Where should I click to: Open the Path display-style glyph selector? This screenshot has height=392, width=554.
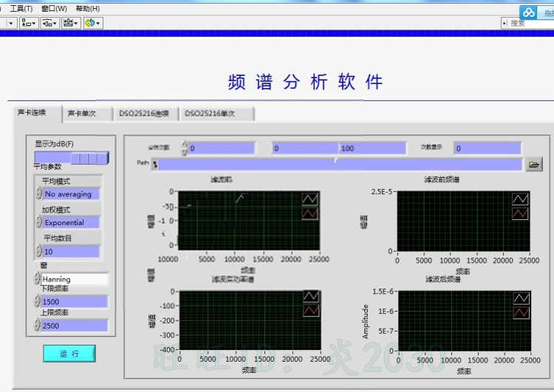tap(155, 165)
